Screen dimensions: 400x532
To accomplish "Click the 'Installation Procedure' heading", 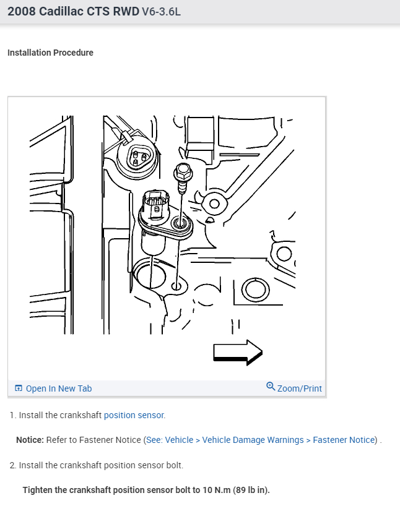I will (50, 53).
